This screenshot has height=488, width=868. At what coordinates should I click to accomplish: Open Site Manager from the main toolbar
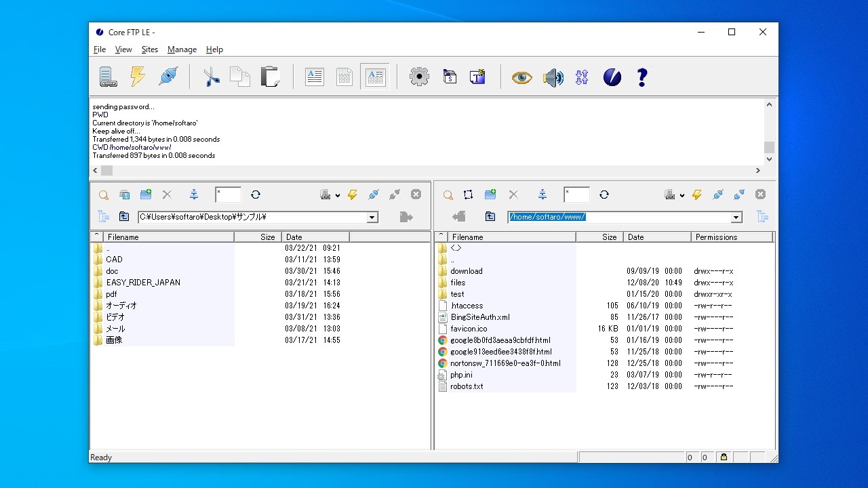(108, 77)
